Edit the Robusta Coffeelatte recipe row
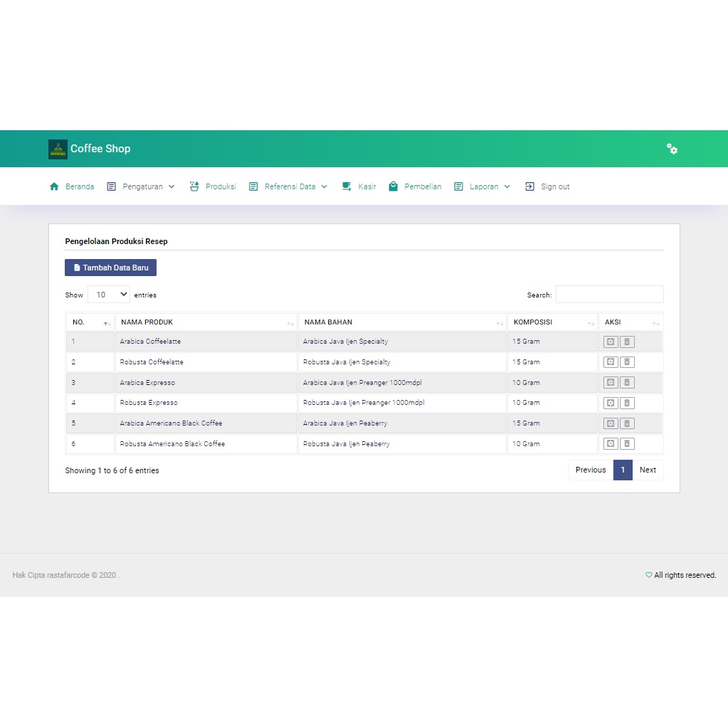 611,362
